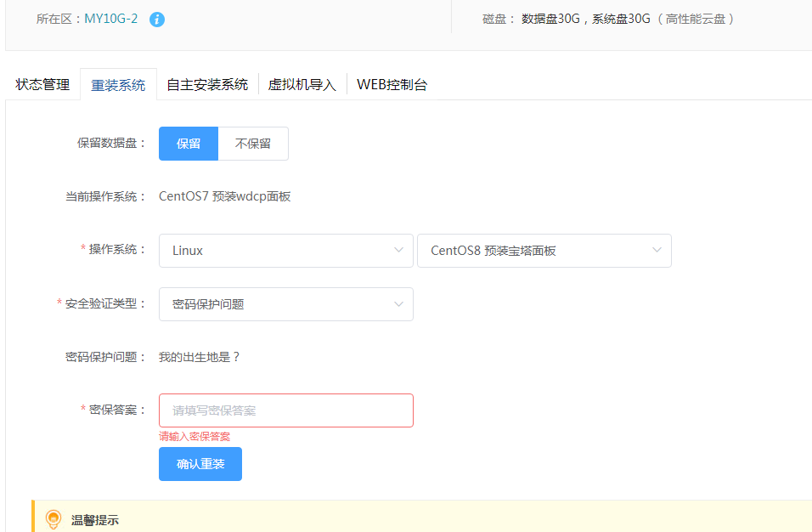This screenshot has height=532, width=812.
Task: Choose 保留 to keep the data disk
Action: click(x=189, y=144)
